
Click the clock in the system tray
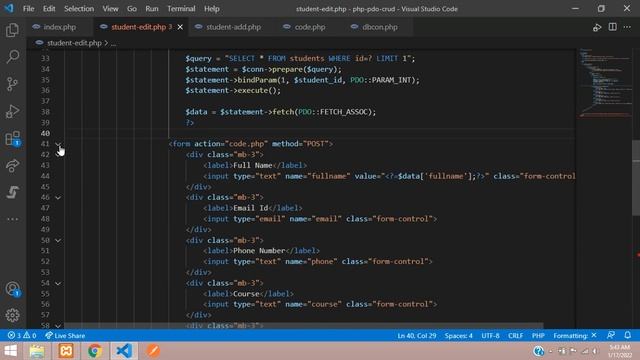(x=620, y=351)
